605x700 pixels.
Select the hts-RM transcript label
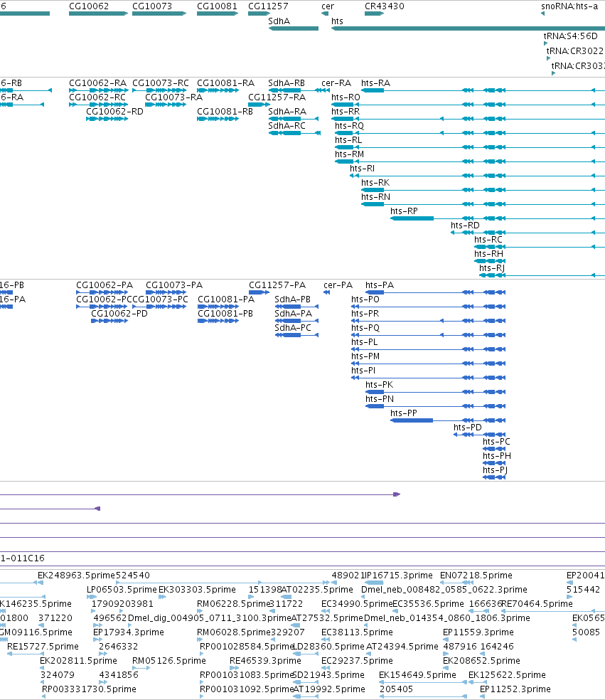[349, 154]
